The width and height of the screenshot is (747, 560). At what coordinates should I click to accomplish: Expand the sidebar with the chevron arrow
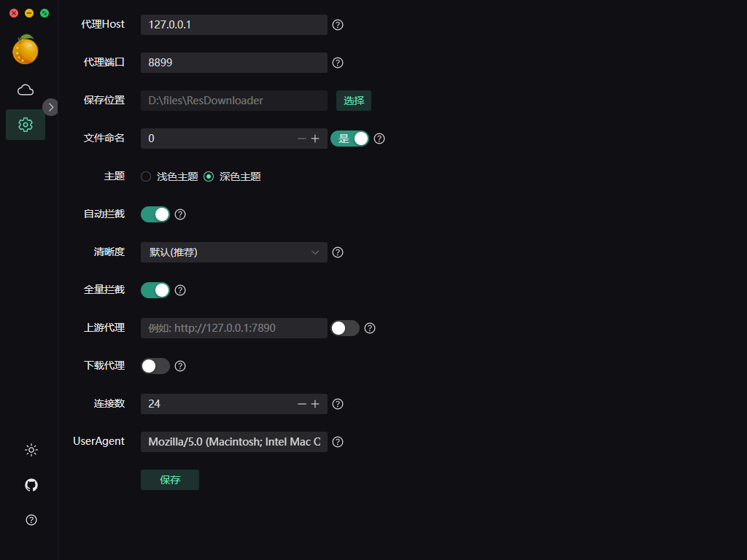50,106
